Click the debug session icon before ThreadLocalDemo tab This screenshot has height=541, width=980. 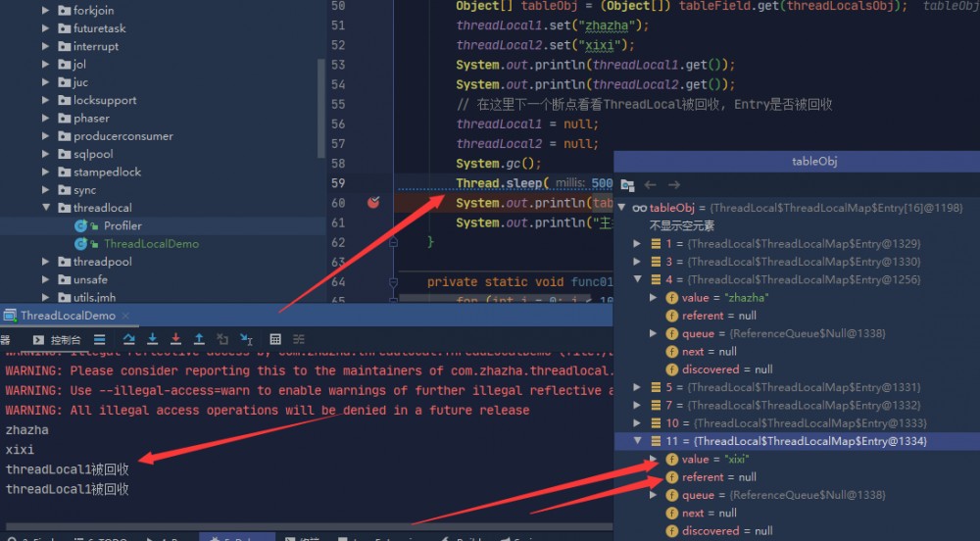[x=10, y=316]
